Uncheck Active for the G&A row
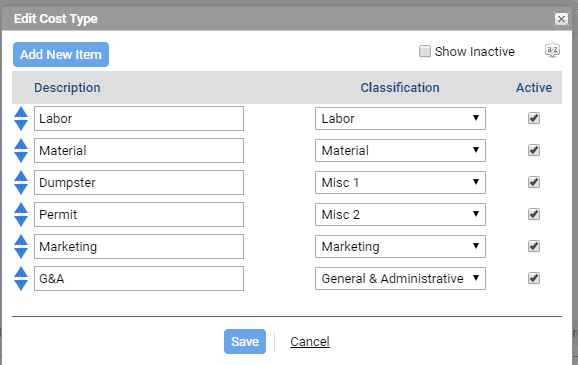578x365 pixels. (534, 278)
